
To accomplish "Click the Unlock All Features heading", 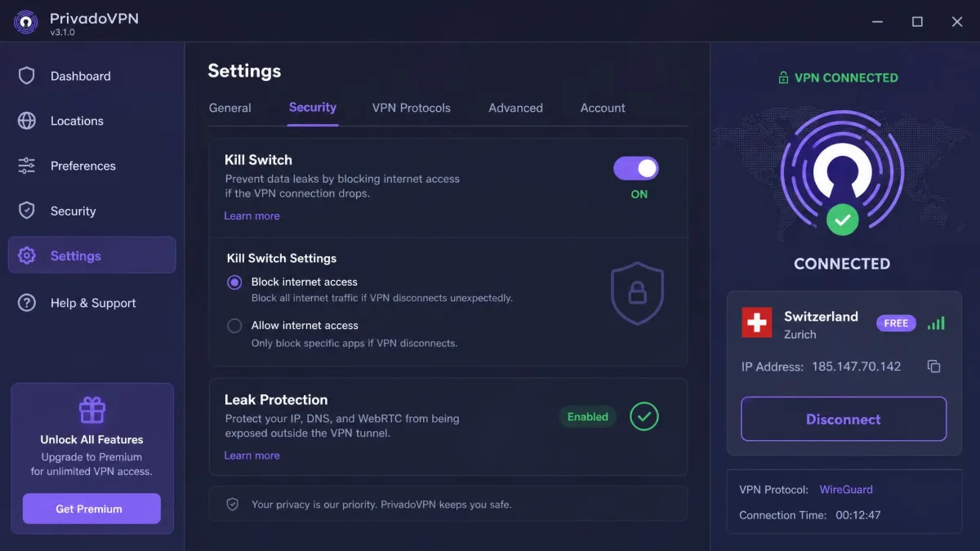I will click(x=91, y=439).
